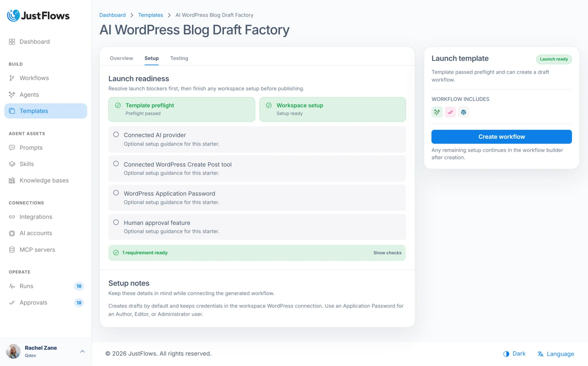Click the Launch ready badge
Image resolution: width=588 pixels, height=366 pixels.
point(554,59)
